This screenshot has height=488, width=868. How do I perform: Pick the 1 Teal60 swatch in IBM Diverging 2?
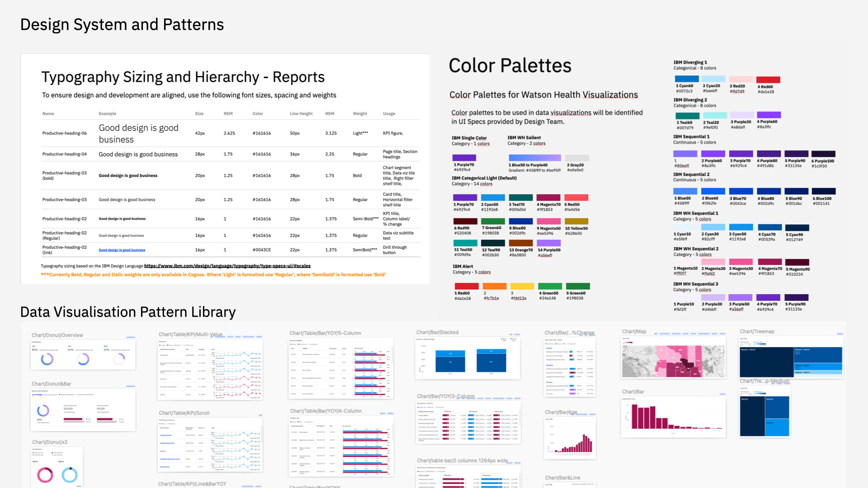pyautogui.click(x=688, y=115)
